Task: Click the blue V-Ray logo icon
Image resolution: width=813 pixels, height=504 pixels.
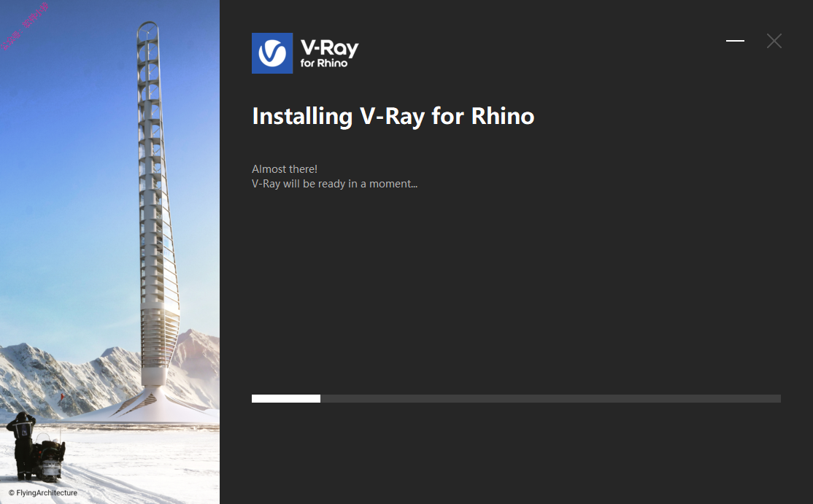Action: 272,53
